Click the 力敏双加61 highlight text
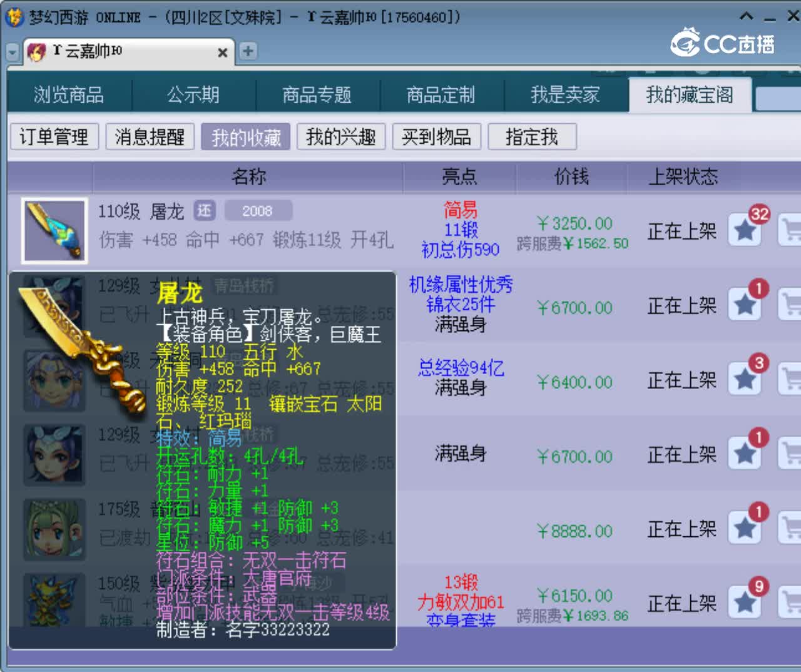 coord(461,602)
